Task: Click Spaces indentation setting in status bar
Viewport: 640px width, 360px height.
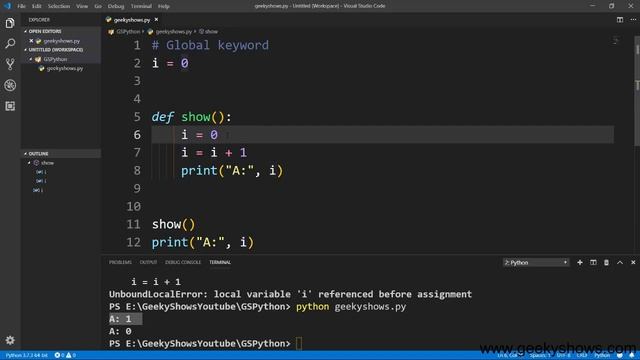Action: 540,356
